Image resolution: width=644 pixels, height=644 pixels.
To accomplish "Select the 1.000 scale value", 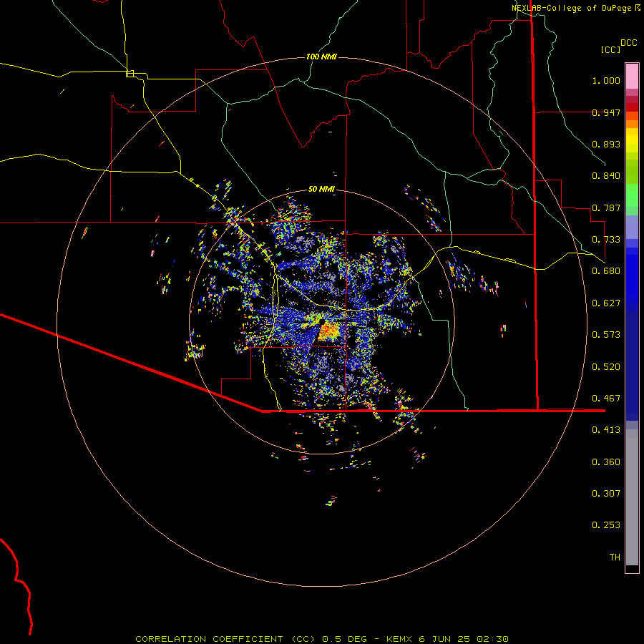I will click(606, 80).
